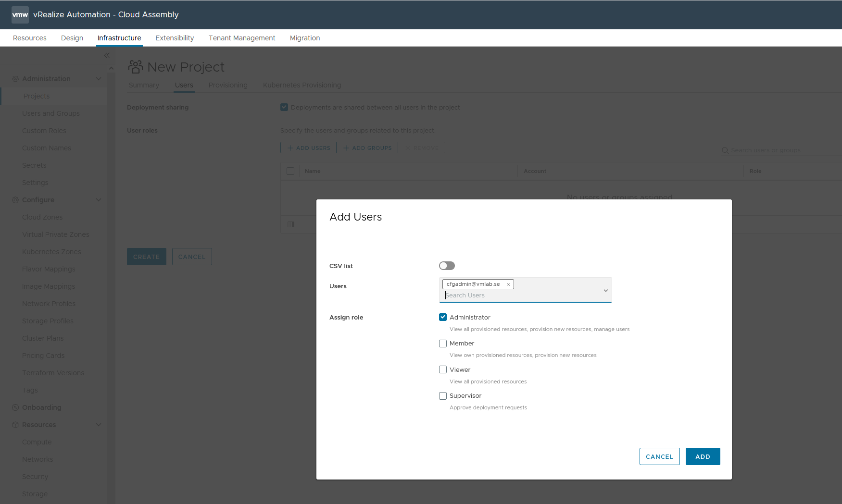Open Secrets in sidebar
842x504 pixels.
[34, 165]
